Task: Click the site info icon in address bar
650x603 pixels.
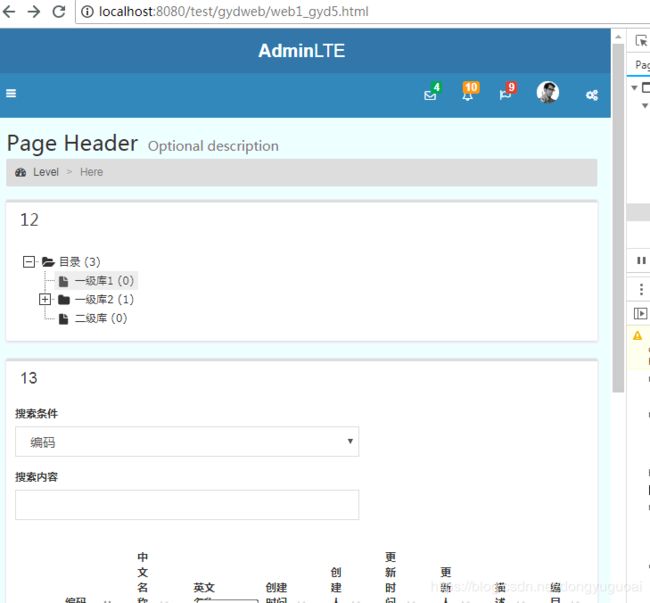Action: (87, 12)
